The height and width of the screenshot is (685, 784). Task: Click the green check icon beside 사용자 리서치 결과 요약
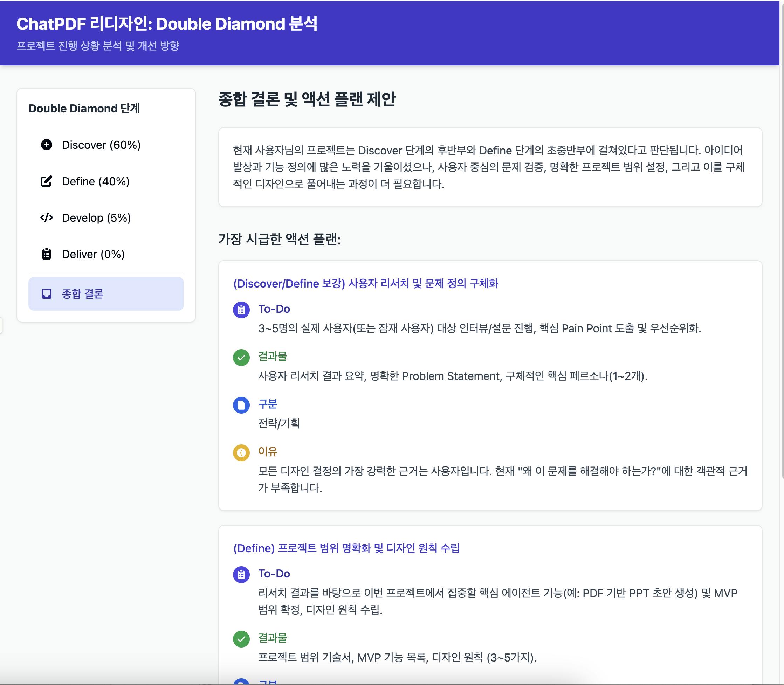pyautogui.click(x=241, y=358)
